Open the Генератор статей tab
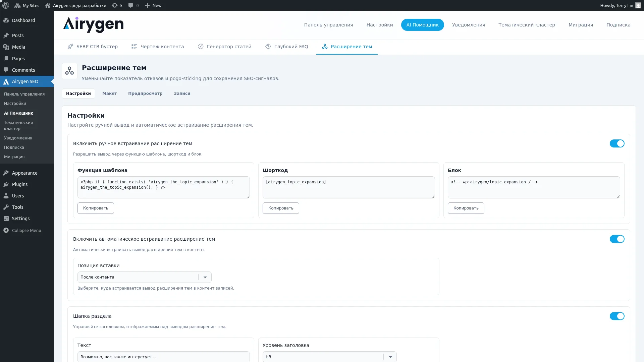 (224, 47)
